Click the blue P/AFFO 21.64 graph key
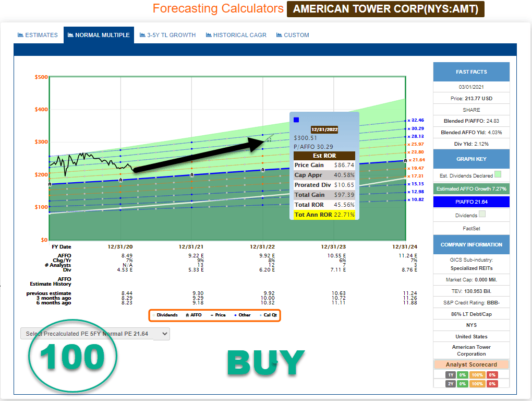The width and height of the screenshot is (532, 401). click(471, 202)
